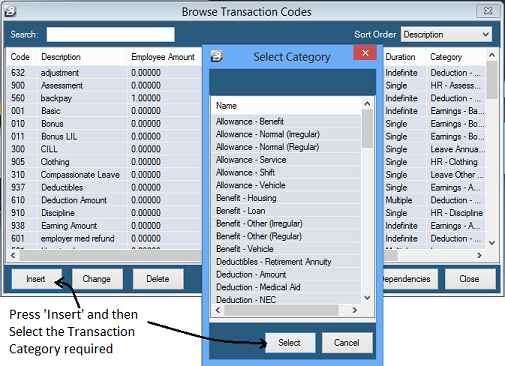Click the Select Category dialog app icon
Viewport: 505px width, 366px height.
click(217, 56)
